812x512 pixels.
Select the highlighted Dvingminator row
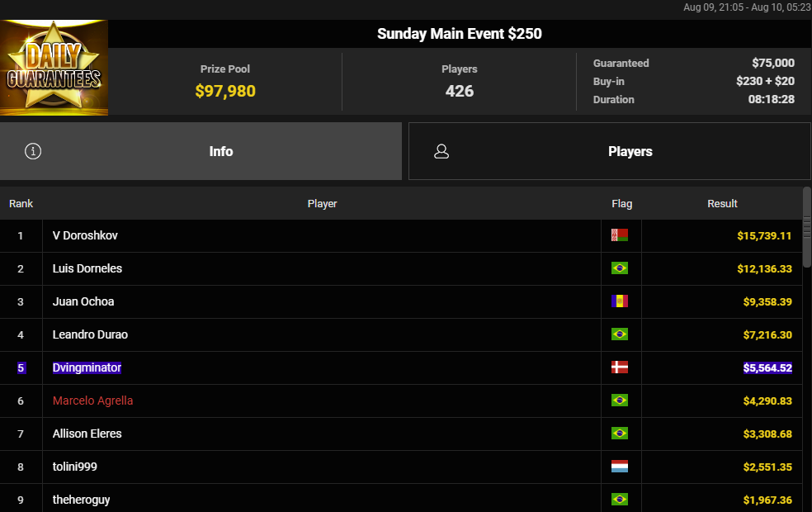click(401, 368)
